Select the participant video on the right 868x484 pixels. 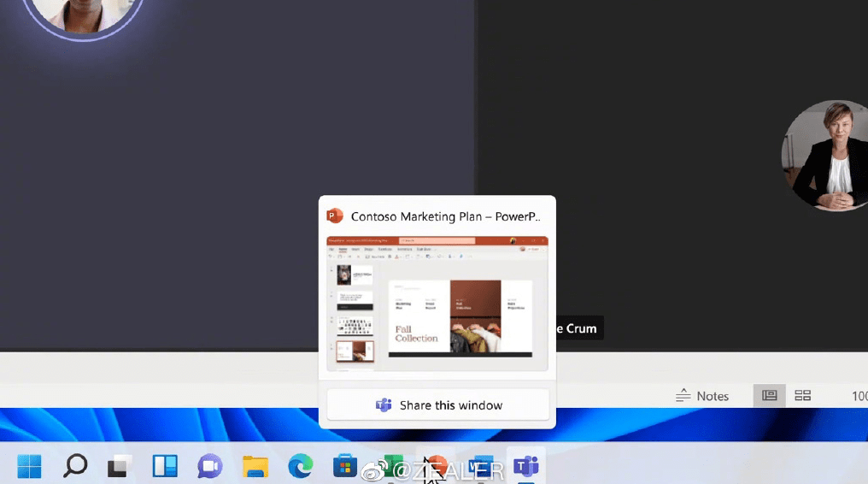[x=825, y=156]
